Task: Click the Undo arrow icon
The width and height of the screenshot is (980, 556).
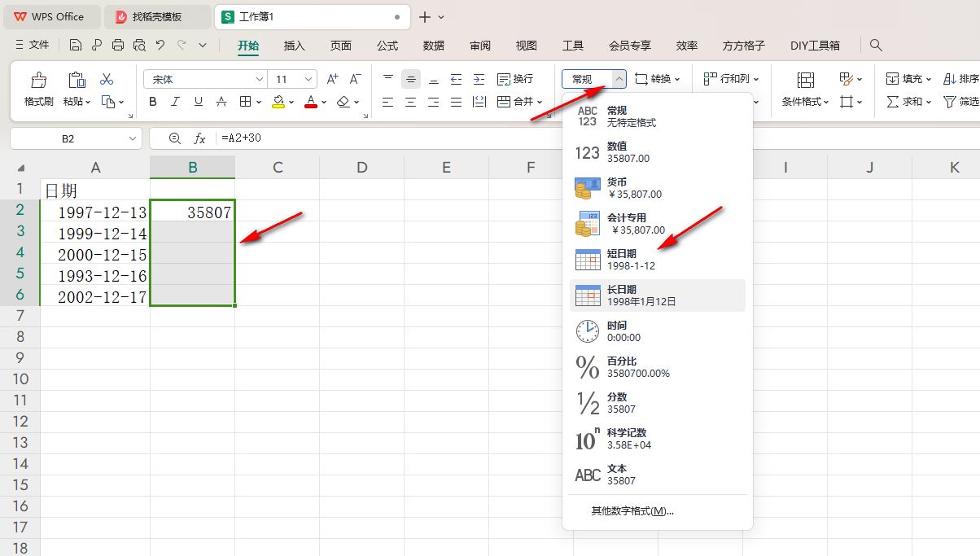Action: coord(160,45)
